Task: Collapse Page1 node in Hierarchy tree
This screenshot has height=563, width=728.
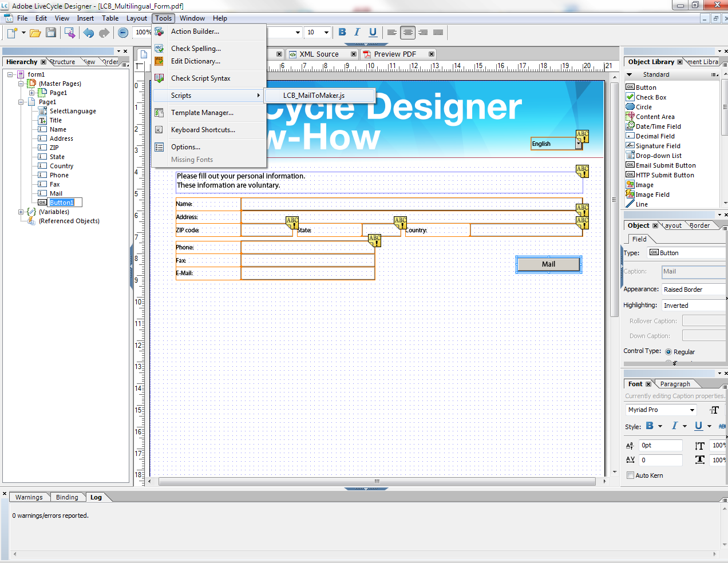Action: (x=21, y=102)
